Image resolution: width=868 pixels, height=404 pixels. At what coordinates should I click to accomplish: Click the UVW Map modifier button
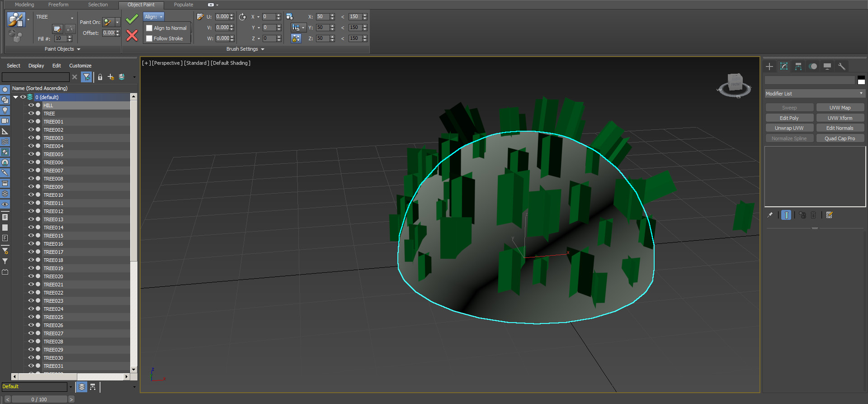click(x=840, y=108)
